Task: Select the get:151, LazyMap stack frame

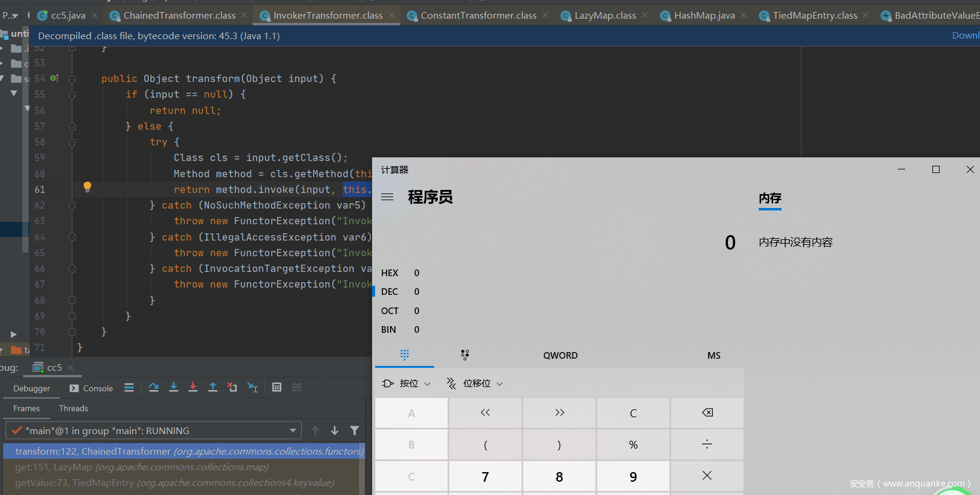Action: coord(142,467)
